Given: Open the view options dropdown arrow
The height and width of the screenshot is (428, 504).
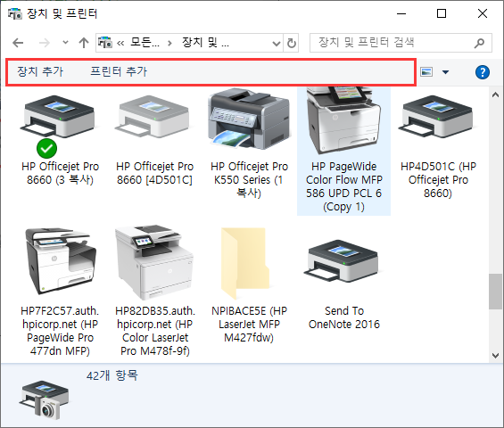Looking at the screenshot, I should pos(445,72).
